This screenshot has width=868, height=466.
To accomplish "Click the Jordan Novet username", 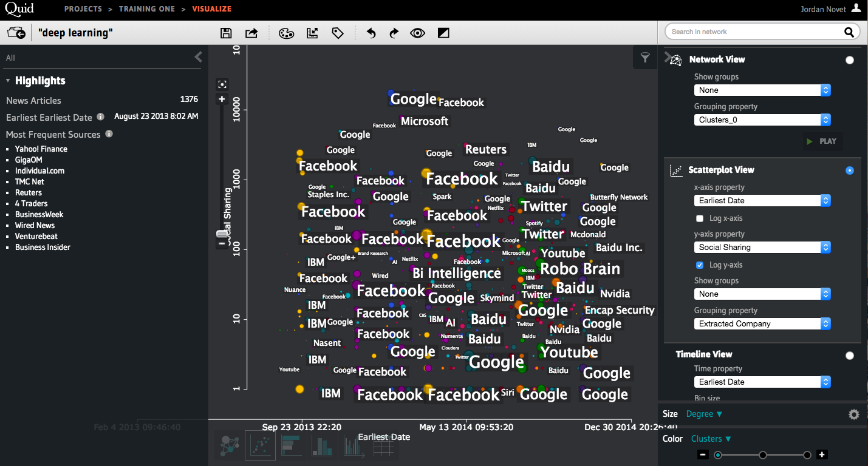I will tap(824, 9).
